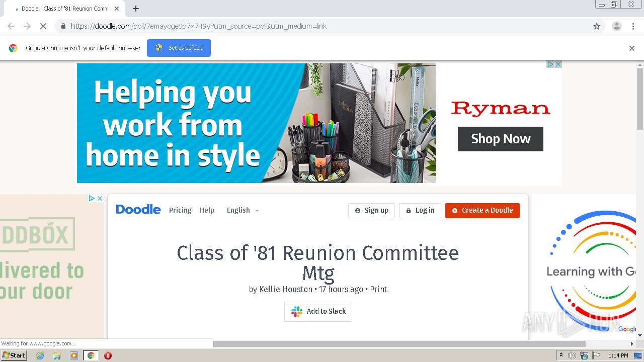Image resolution: width=644 pixels, height=362 pixels.
Task: Click the vertical scrollbar thumb
Action: point(640,99)
